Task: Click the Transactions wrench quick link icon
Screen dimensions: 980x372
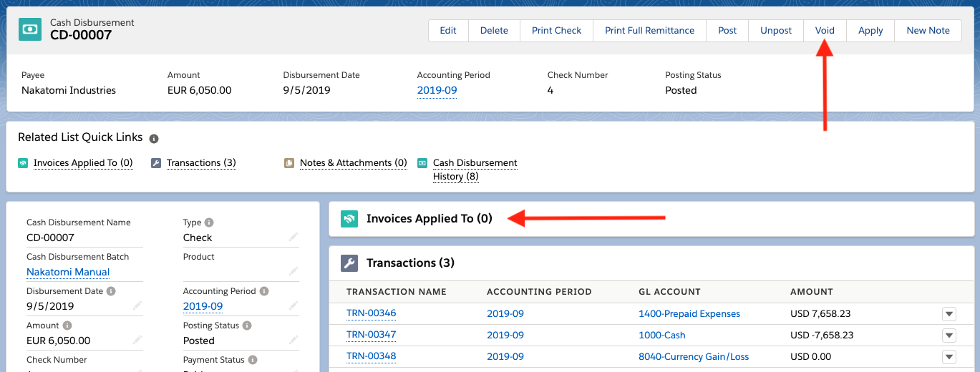Action: pos(156,163)
